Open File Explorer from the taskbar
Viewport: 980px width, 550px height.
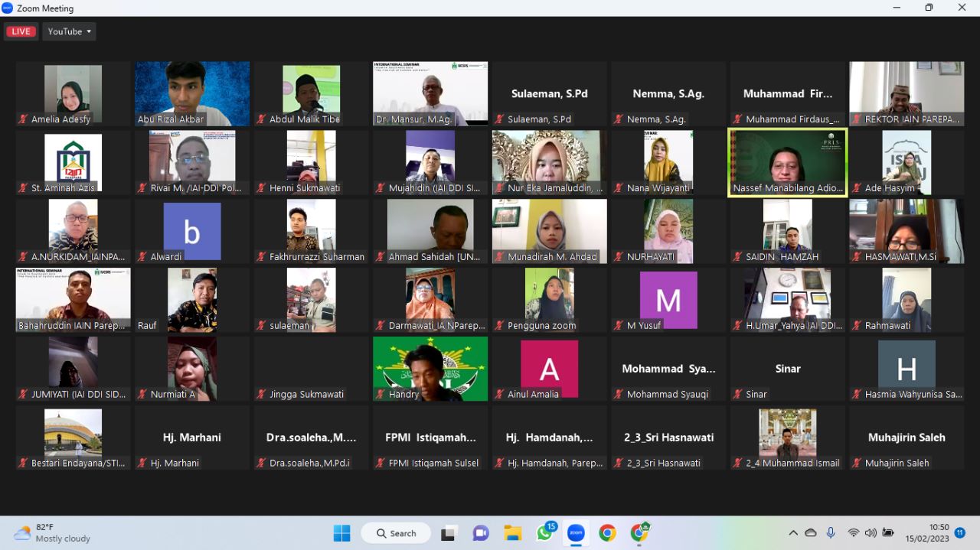512,533
